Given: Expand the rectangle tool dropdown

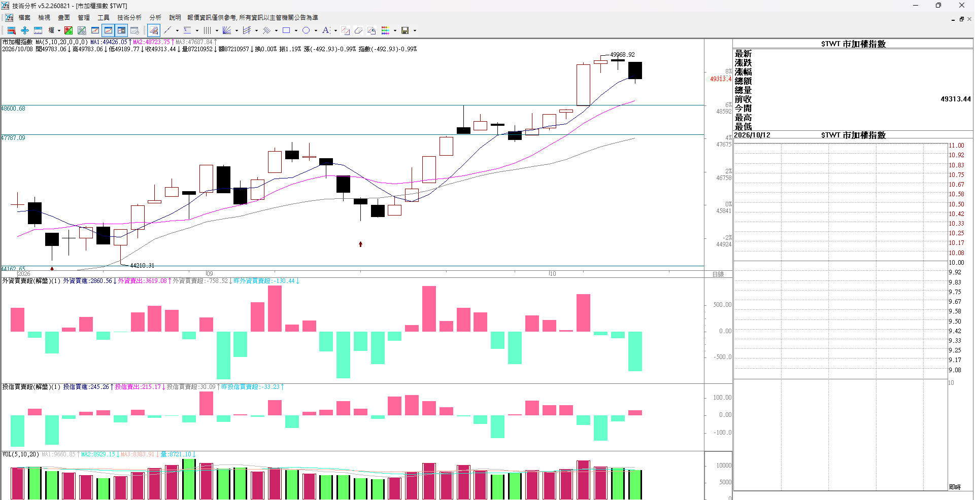Looking at the screenshot, I should click(296, 30).
